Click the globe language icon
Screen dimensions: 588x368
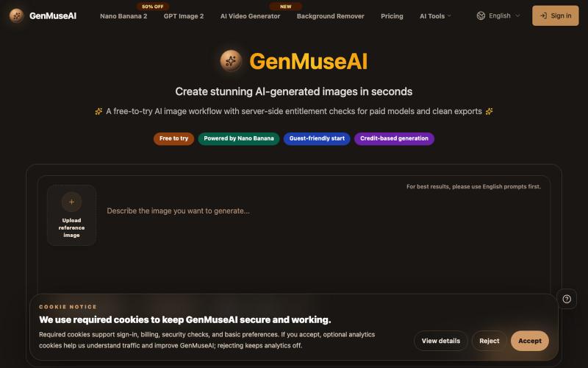481,15
